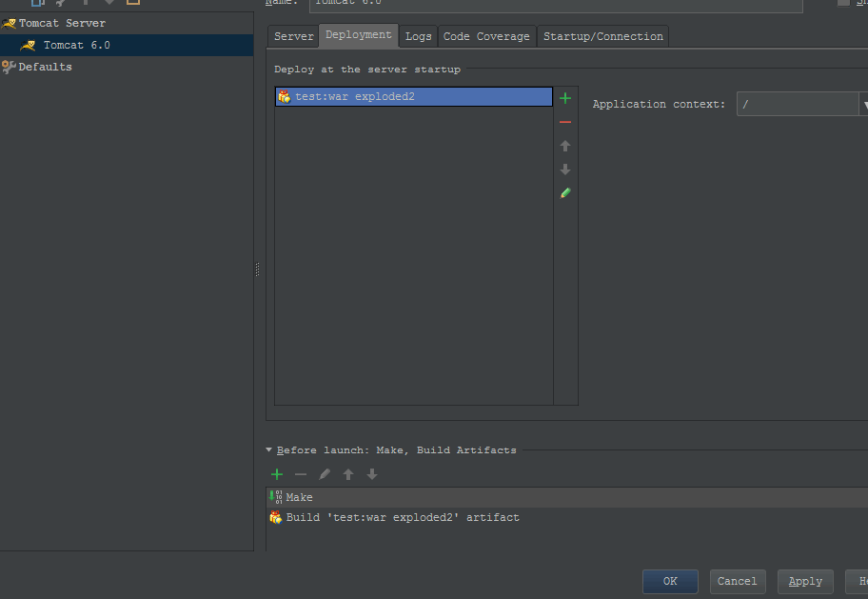Select Build 'test:war exploded2' artifact row
This screenshot has width=868, height=599.
click(x=567, y=517)
